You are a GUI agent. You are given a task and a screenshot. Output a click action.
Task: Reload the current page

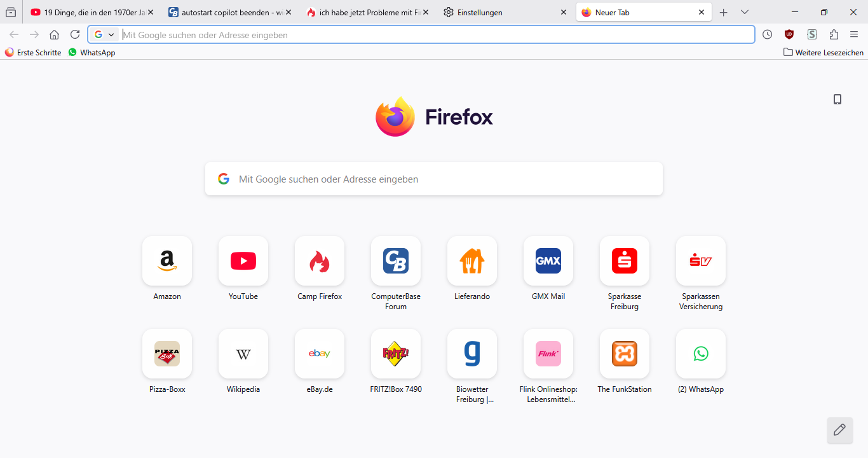point(75,35)
